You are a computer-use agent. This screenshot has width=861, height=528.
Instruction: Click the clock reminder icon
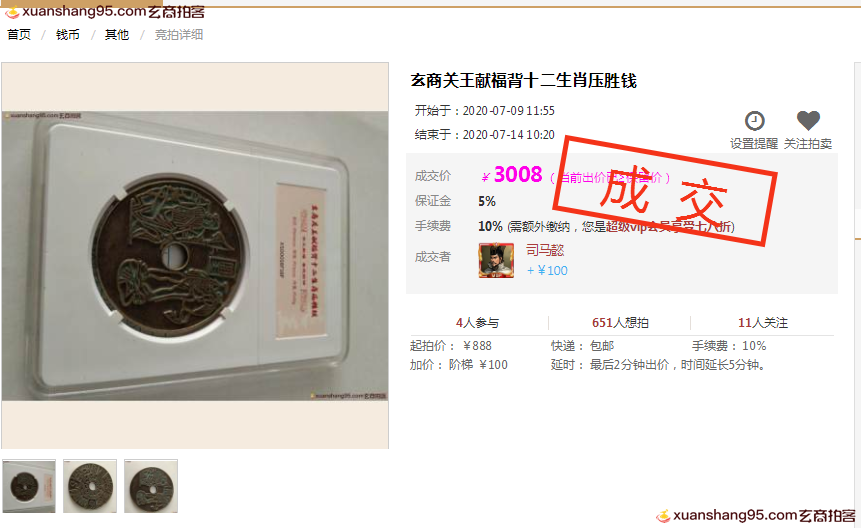pos(754,121)
